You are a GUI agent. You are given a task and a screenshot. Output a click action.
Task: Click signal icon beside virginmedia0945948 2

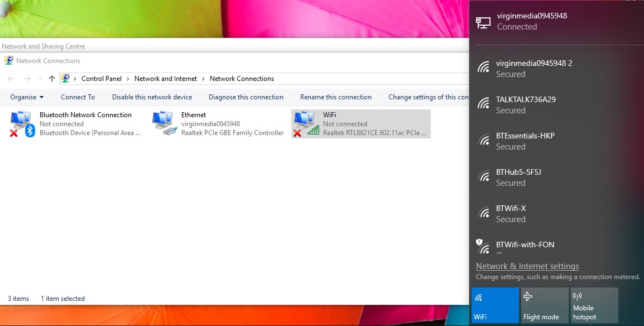point(483,67)
